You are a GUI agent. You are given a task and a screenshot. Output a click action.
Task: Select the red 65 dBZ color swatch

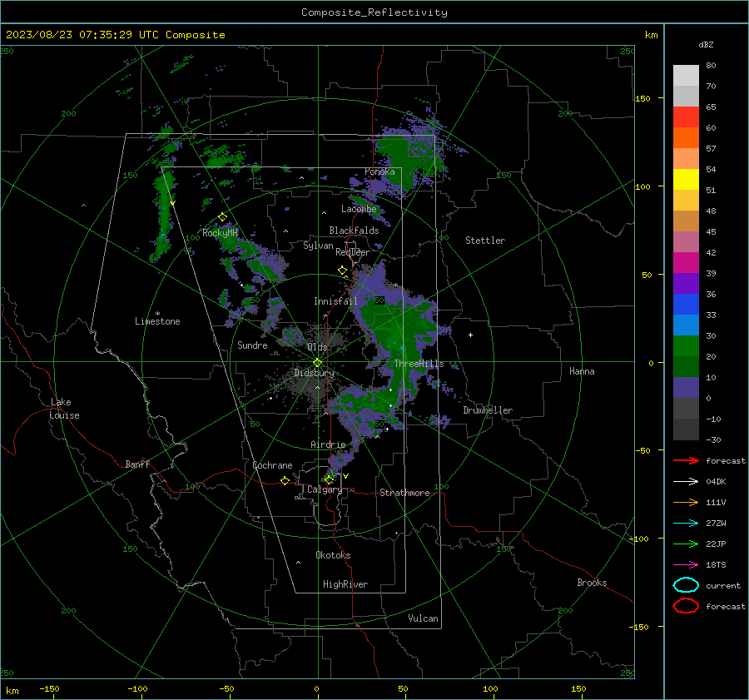pyautogui.click(x=686, y=117)
